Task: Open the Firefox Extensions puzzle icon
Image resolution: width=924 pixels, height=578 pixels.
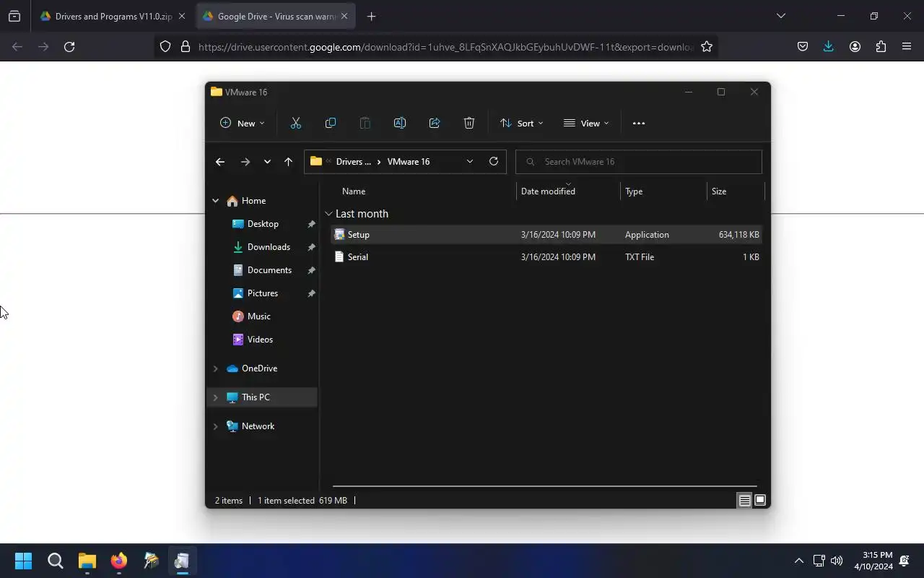Action: 881,46
